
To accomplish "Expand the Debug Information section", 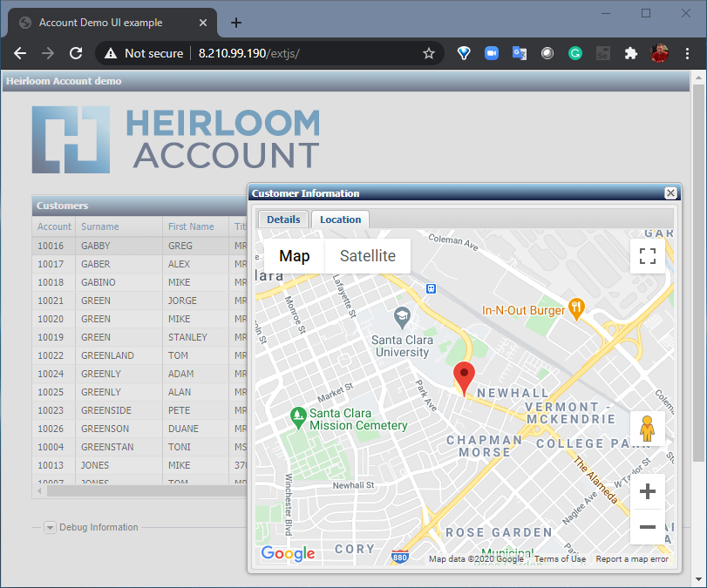I will coord(50,528).
